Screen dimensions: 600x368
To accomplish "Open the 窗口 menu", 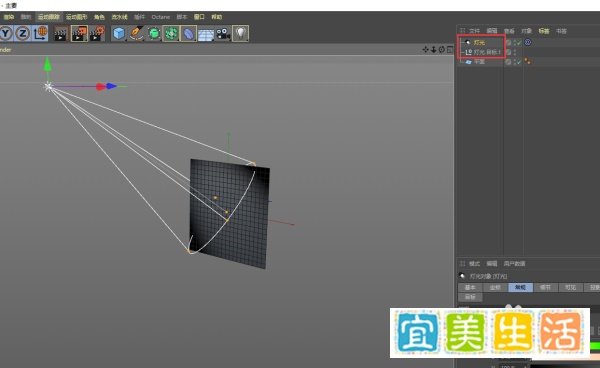I will tap(199, 17).
